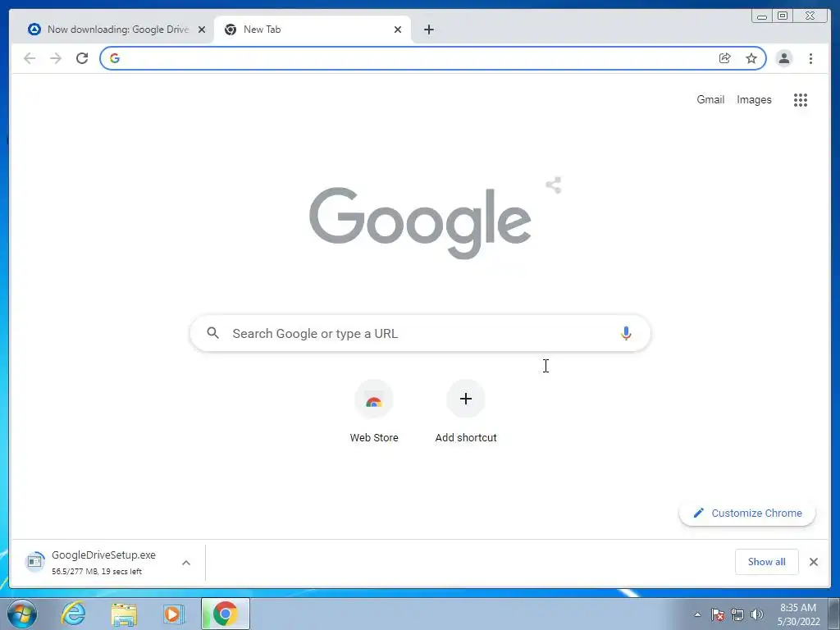This screenshot has height=630, width=840.
Task: Start voice search with the microphone icon
Action: click(x=626, y=333)
